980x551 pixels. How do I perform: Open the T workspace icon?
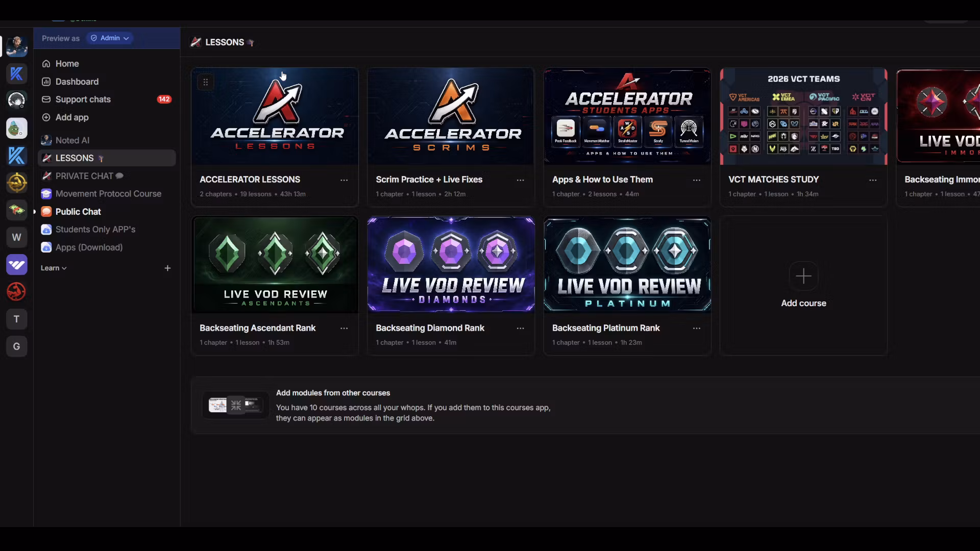tap(16, 319)
